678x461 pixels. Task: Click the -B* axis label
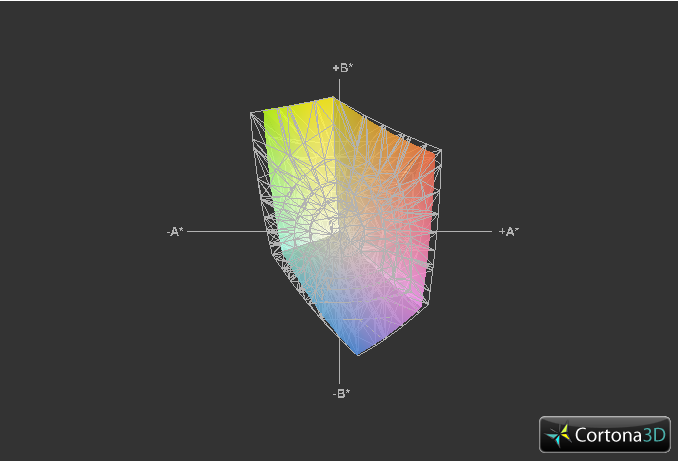pyautogui.click(x=341, y=394)
